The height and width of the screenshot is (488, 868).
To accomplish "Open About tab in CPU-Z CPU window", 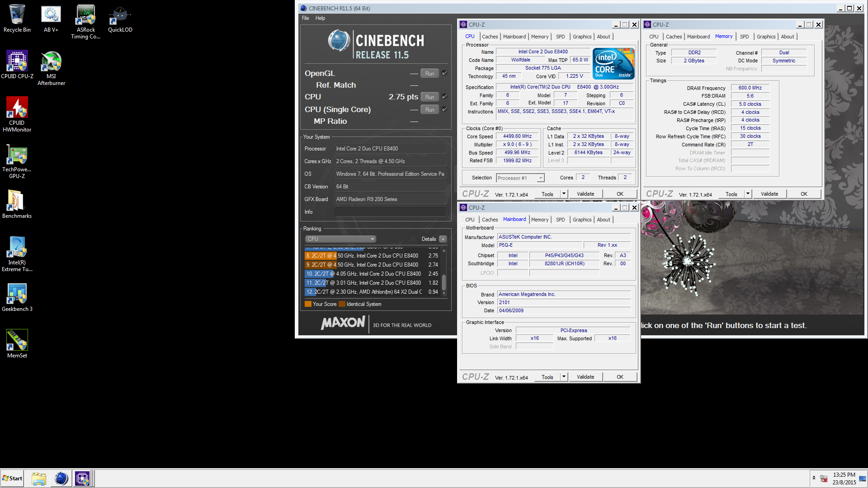I will pos(603,37).
